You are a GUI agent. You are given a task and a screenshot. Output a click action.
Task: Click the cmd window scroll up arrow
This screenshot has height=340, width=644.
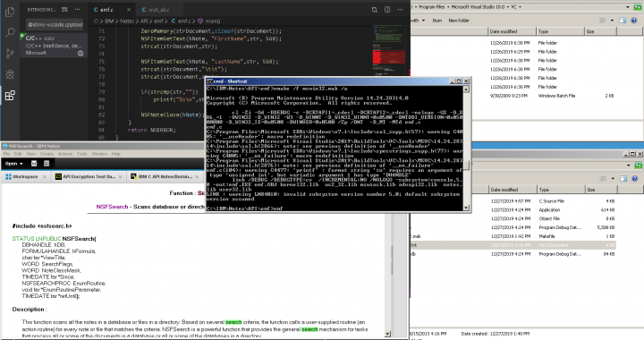(466, 89)
